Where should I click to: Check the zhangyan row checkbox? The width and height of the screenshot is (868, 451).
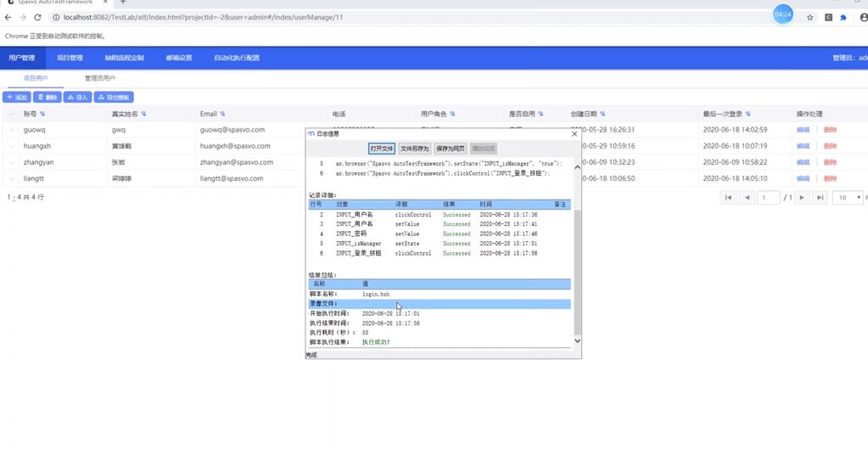(x=12, y=162)
